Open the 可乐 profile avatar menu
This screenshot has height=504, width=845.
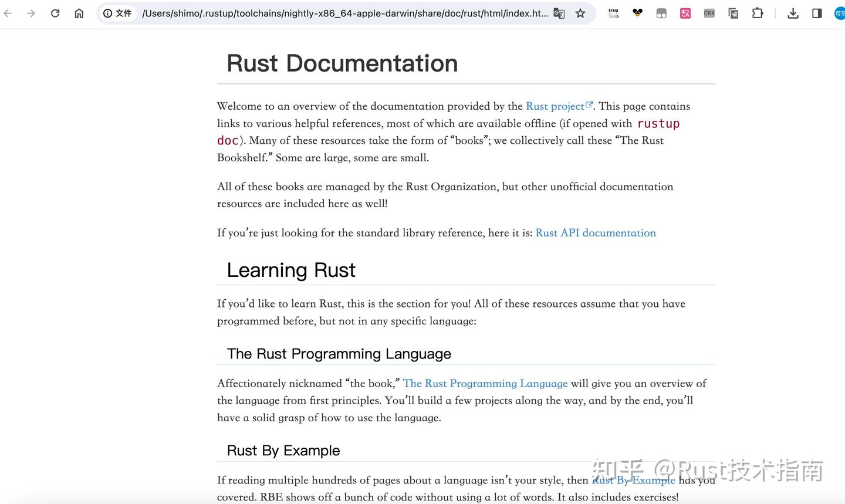[839, 13]
